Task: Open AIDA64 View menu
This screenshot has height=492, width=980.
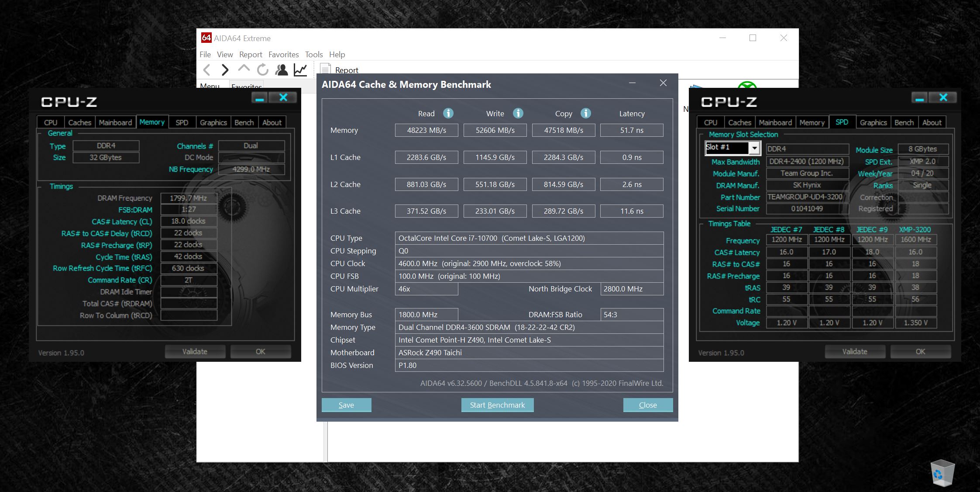Action: (225, 55)
